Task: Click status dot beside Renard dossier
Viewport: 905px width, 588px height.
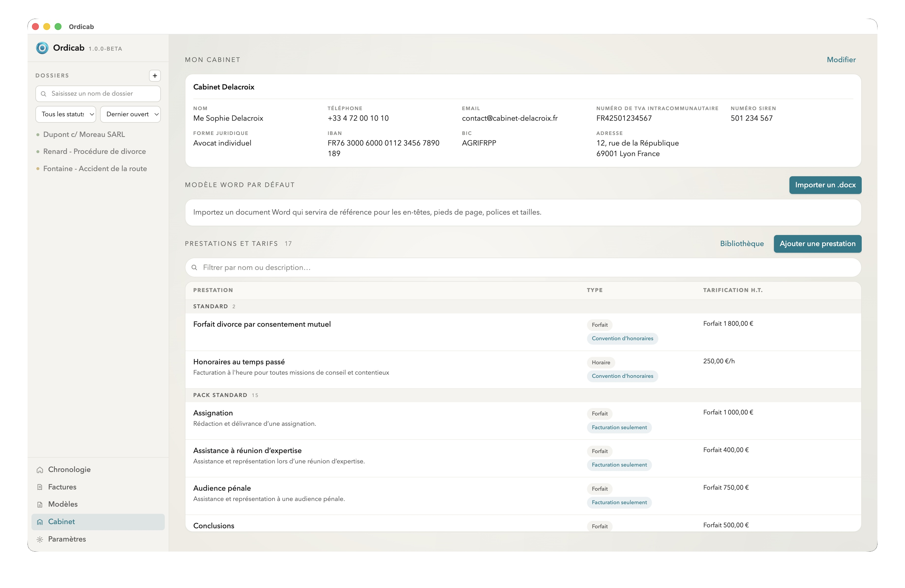Action: [x=38, y=152]
